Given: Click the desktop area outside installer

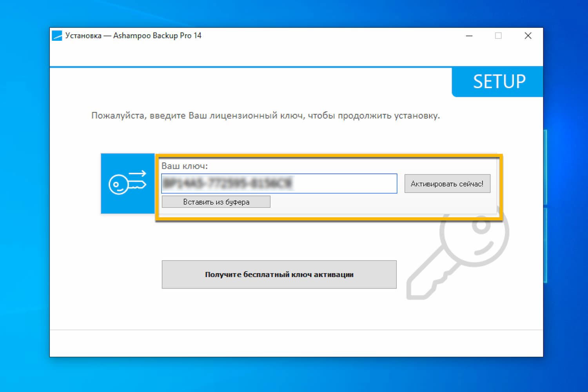Looking at the screenshot, I should click(24, 196).
